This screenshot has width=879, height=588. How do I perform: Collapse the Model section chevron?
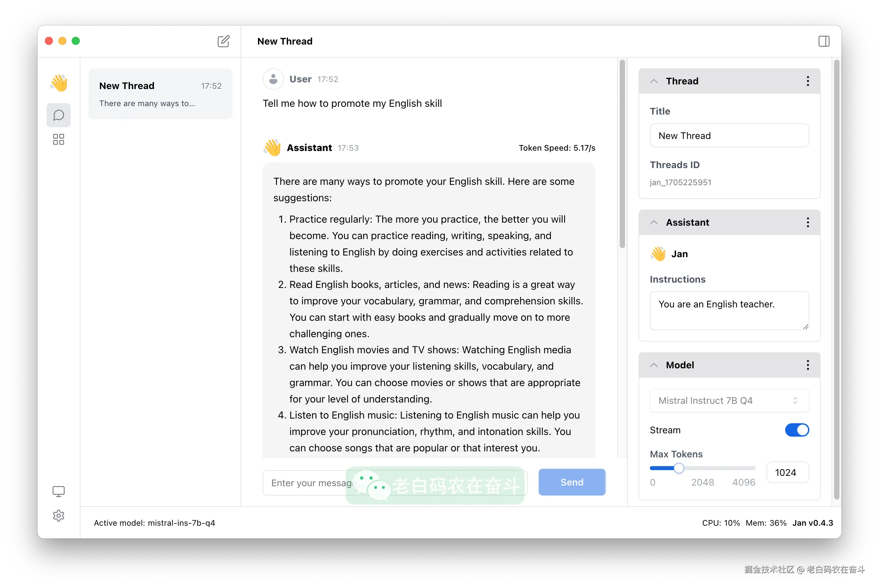click(x=654, y=365)
